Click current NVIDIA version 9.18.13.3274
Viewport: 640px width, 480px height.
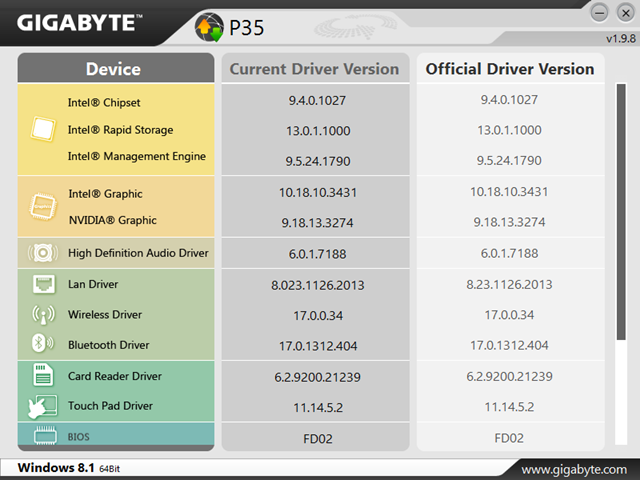[x=317, y=223]
